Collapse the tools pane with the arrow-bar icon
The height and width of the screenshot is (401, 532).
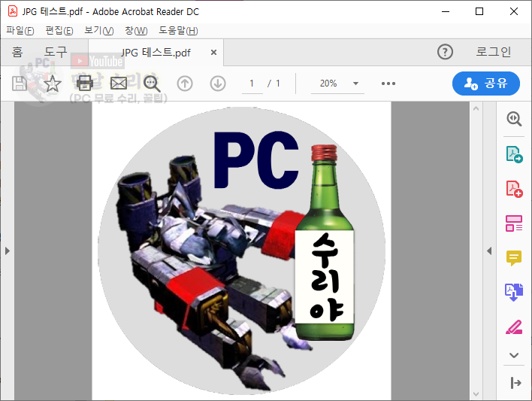coord(515,383)
